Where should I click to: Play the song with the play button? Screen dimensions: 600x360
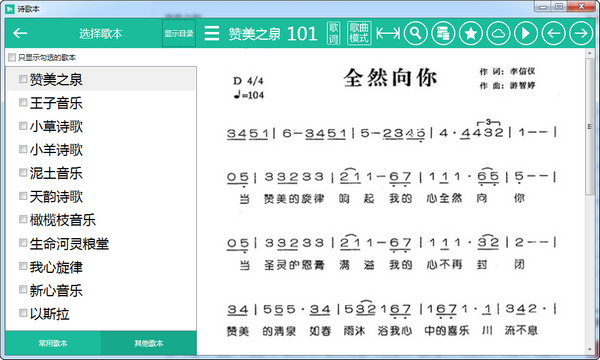(x=526, y=33)
